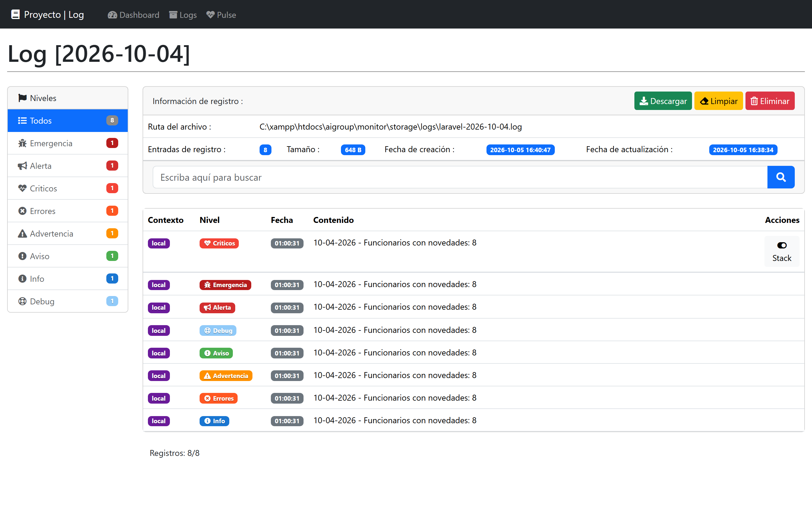Click the Proyecto | Log brand link
812x510 pixels.
point(48,15)
